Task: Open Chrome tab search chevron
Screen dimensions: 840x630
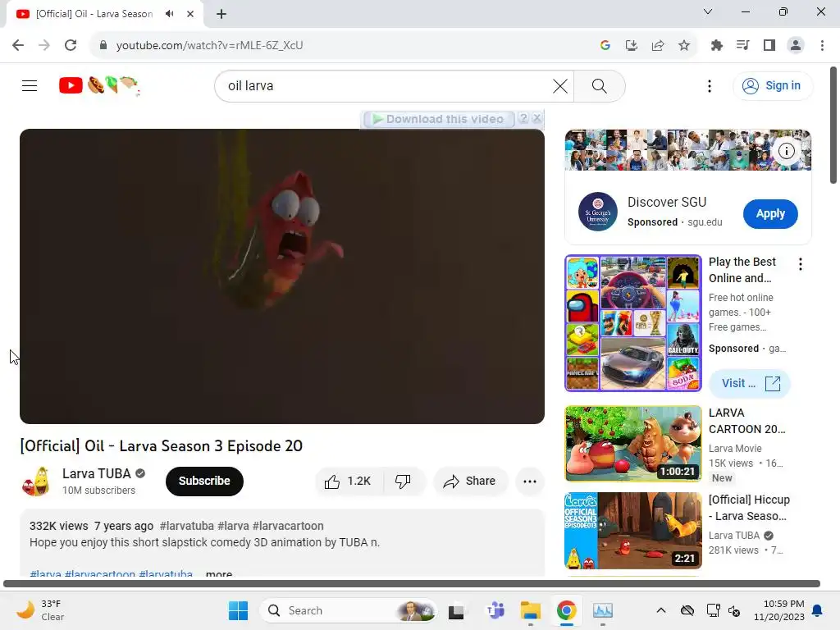Action: 708,11
